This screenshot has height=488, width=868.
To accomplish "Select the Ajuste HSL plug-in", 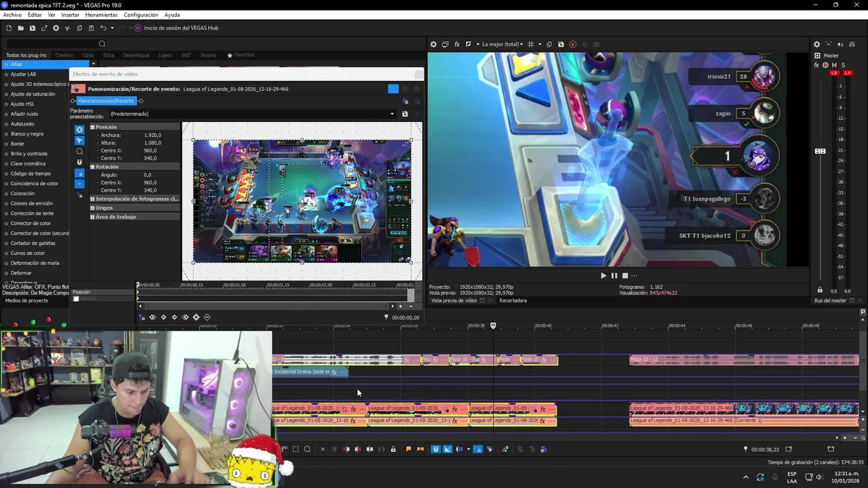I will [22, 104].
